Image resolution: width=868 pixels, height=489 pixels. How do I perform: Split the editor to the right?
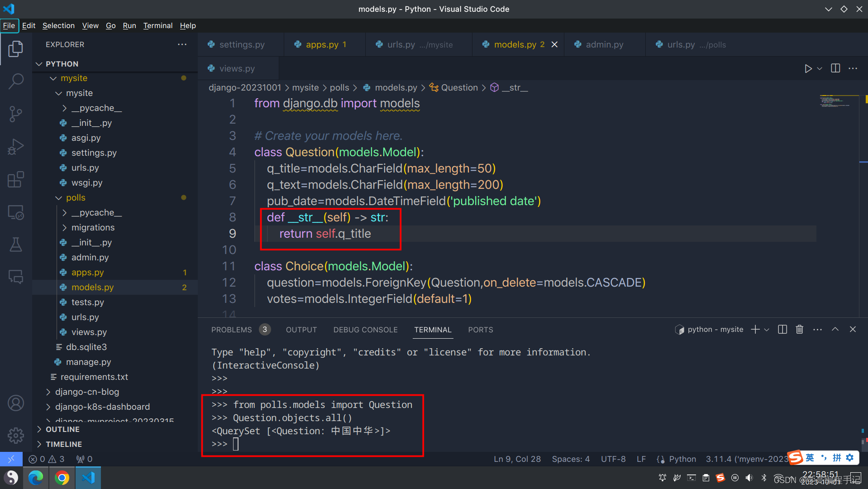pos(835,68)
